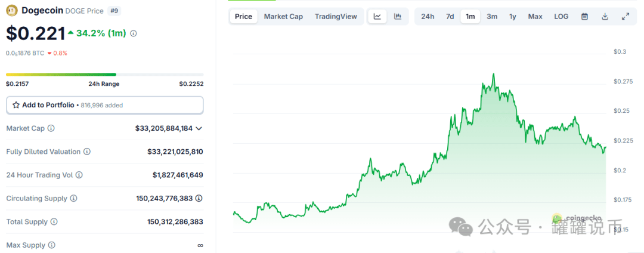644x253 pixels.
Task: Click the $0.2157 range low value
Action: pyautogui.click(x=17, y=84)
